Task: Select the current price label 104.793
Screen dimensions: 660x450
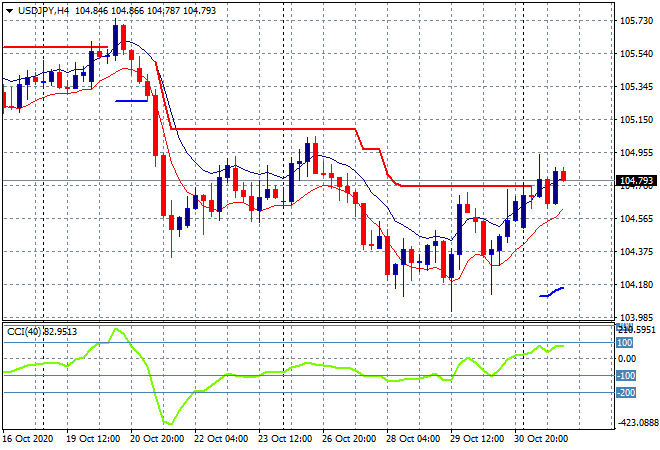Action: coord(636,181)
